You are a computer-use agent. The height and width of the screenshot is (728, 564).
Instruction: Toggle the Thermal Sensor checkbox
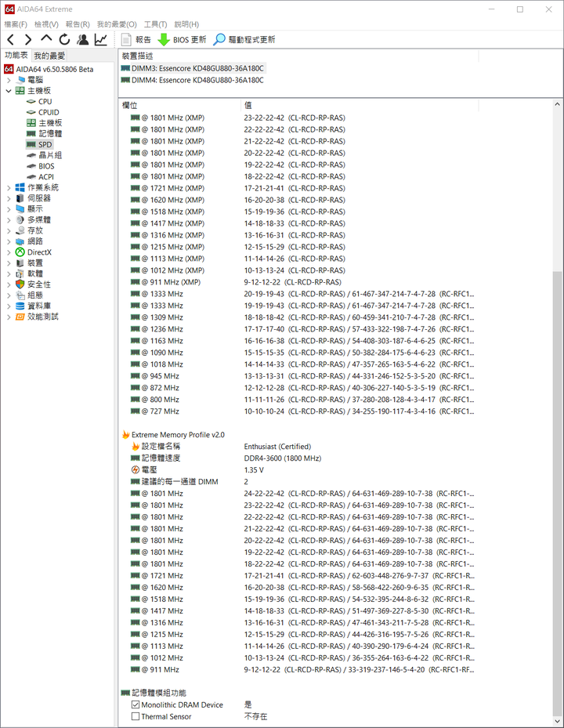click(135, 716)
